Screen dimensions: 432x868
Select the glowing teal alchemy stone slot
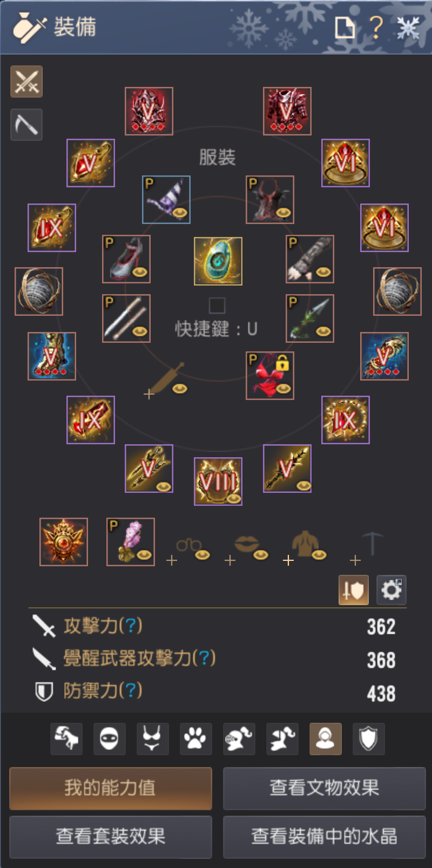pyautogui.click(x=218, y=261)
